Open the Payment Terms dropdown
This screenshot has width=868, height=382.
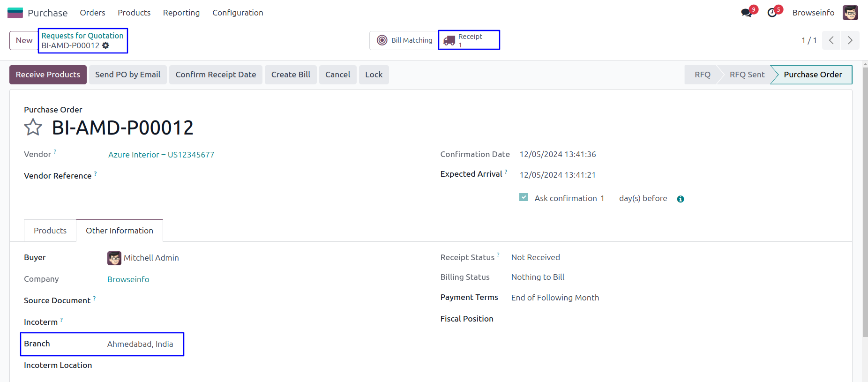pyautogui.click(x=555, y=298)
